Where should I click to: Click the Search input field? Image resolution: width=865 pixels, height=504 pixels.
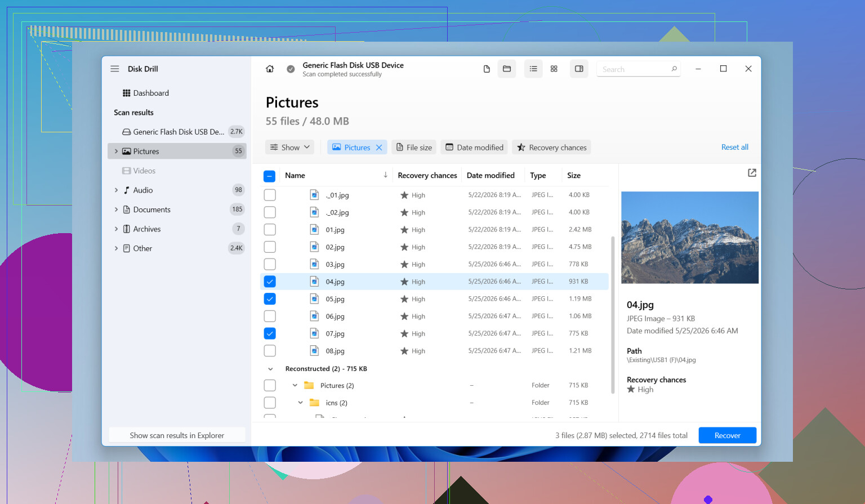pos(634,69)
